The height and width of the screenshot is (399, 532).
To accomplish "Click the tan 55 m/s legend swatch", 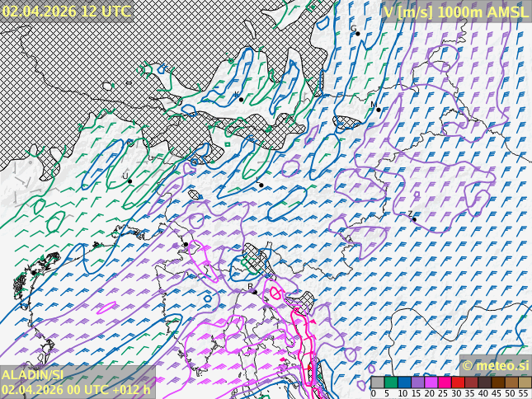I will coord(525,383).
